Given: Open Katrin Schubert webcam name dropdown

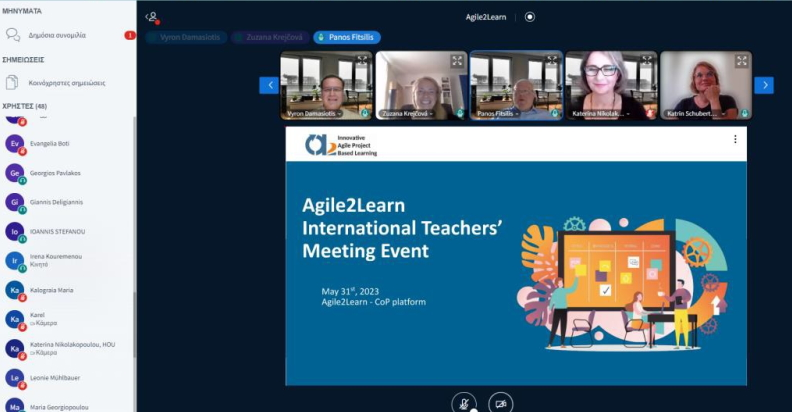Looking at the screenshot, I should [x=696, y=114].
